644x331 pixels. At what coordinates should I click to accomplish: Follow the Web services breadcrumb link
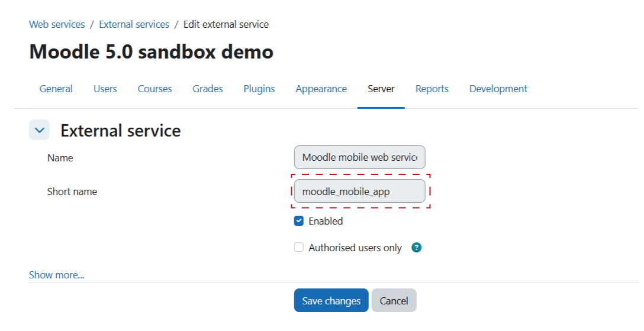click(x=57, y=24)
